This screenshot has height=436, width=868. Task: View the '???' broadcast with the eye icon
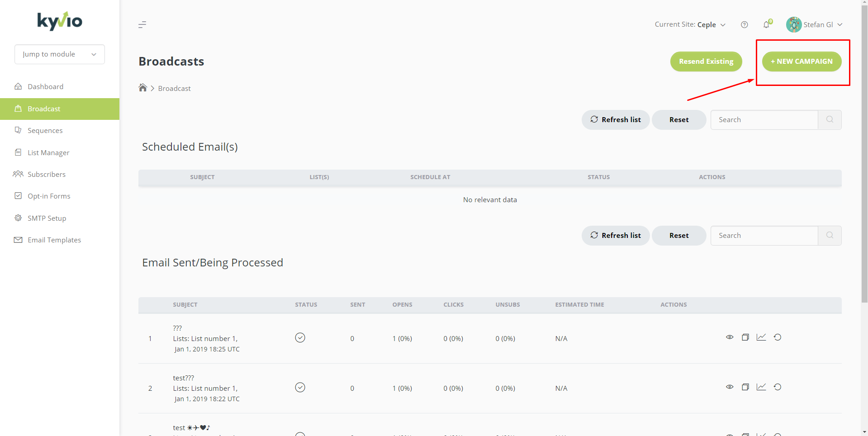tap(730, 337)
